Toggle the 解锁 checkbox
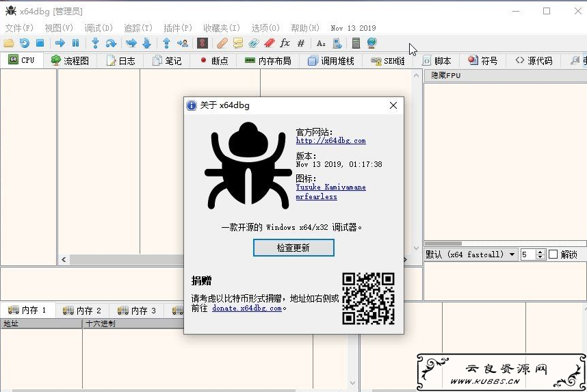The width and height of the screenshot is (587, 392). 553,254
